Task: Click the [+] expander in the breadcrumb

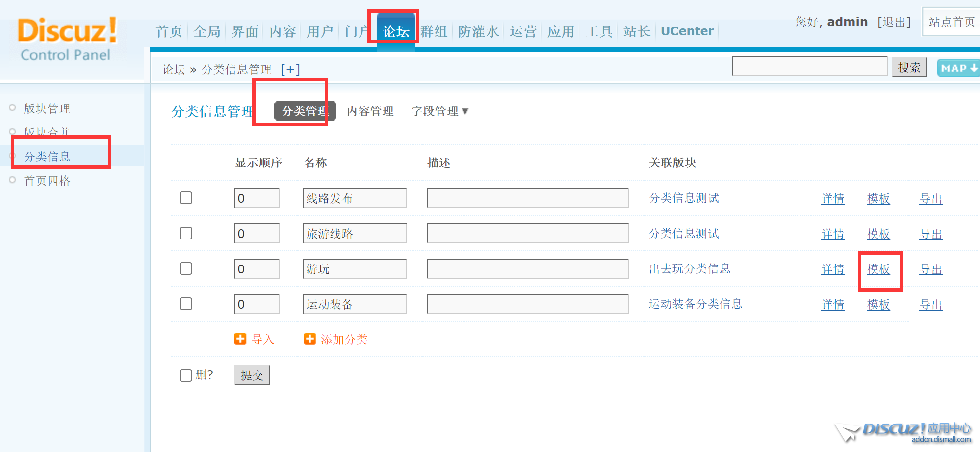Action: [290, 70]
